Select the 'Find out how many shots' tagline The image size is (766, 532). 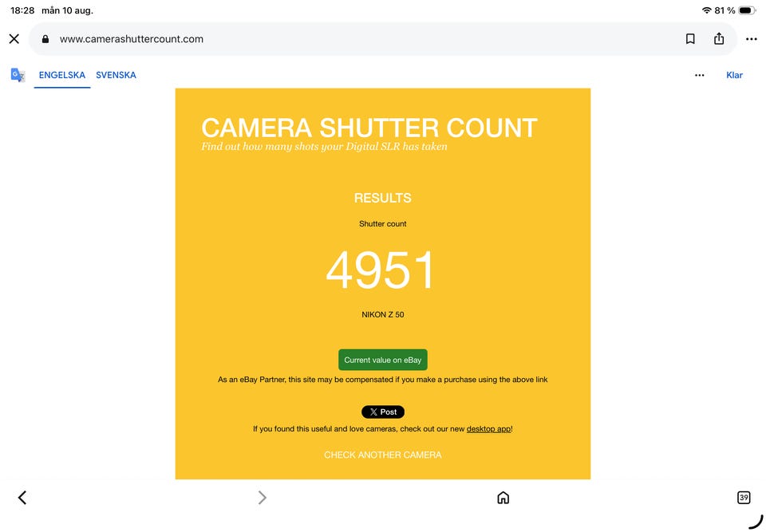[324, 147]
